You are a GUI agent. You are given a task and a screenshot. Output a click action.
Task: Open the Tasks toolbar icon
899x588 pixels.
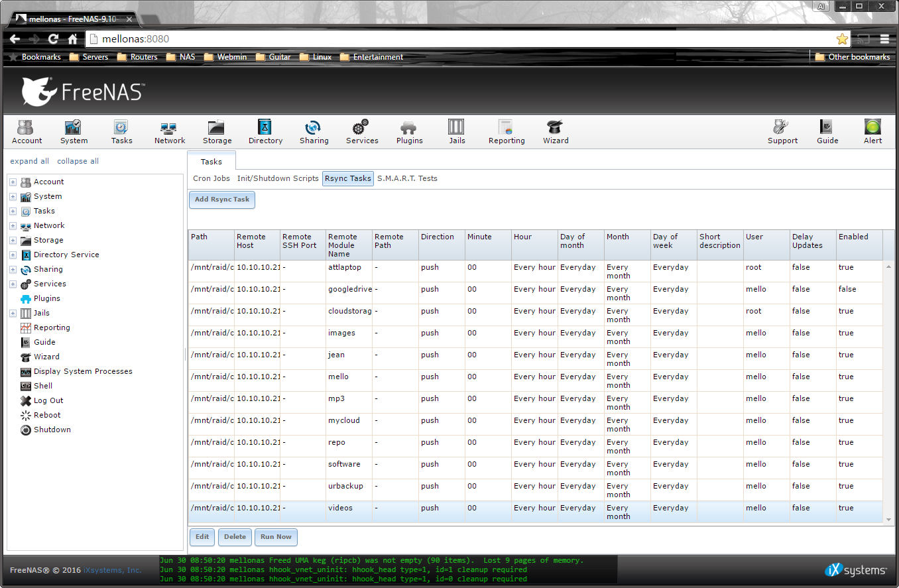(x=121, y=131)
